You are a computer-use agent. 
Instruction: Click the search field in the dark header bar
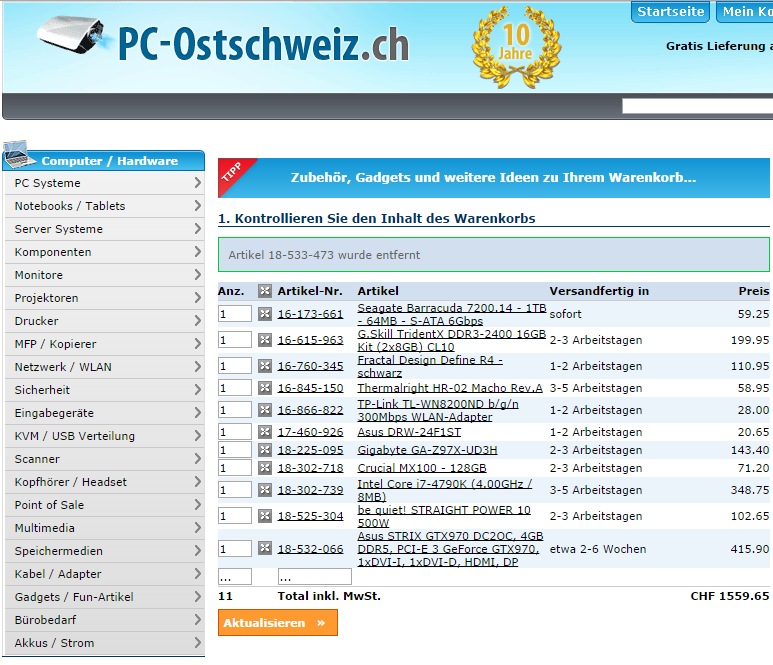tap(697, 106)
